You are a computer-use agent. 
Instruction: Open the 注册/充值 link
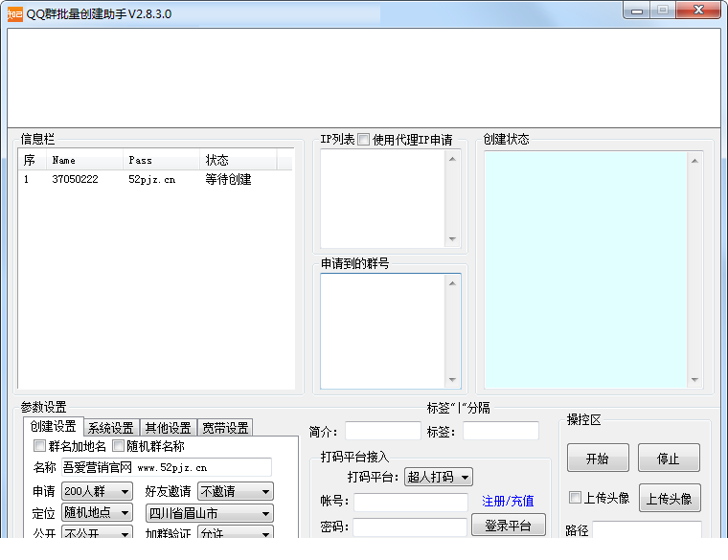pos(508,501)
